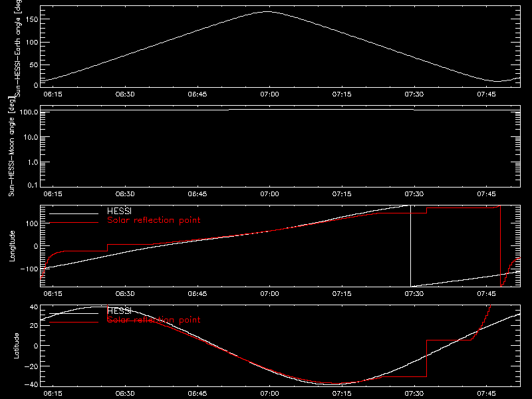Click white legend line sample in Longitude plot
This screenshot has width=532, height=399.
(x=74, y=213)
